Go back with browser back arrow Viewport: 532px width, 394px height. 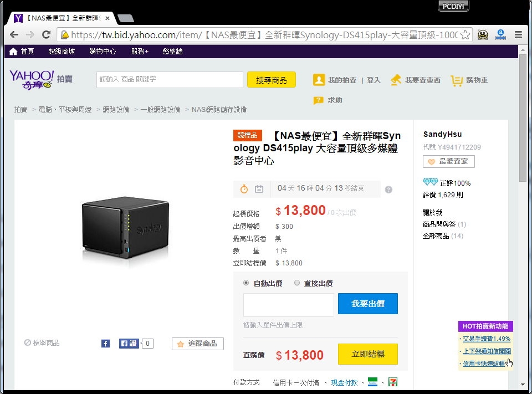[14, 34]
